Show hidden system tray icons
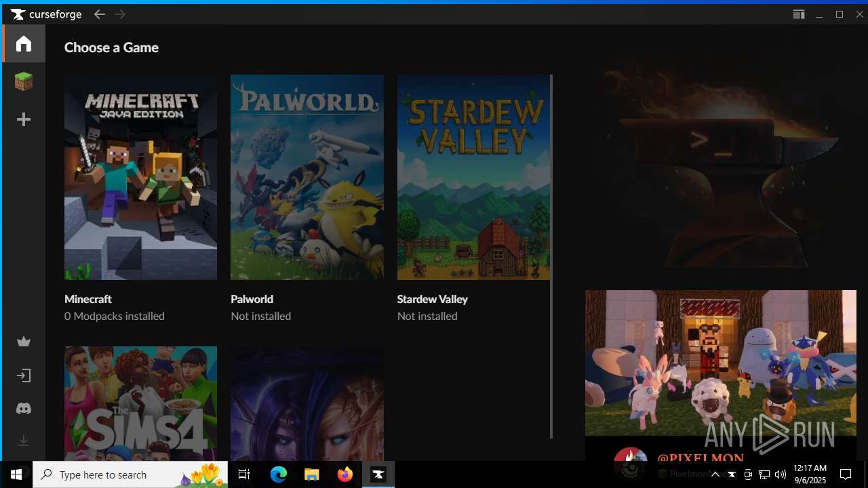The image size is (868, 488). (x=715, y=474)
